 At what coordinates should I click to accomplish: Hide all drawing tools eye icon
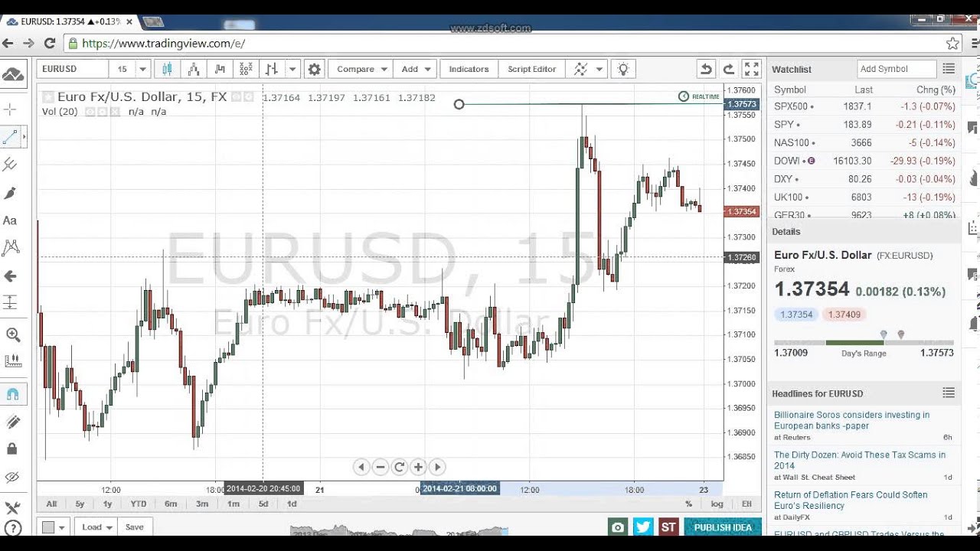pyautogui.click(x=13, y=477)
